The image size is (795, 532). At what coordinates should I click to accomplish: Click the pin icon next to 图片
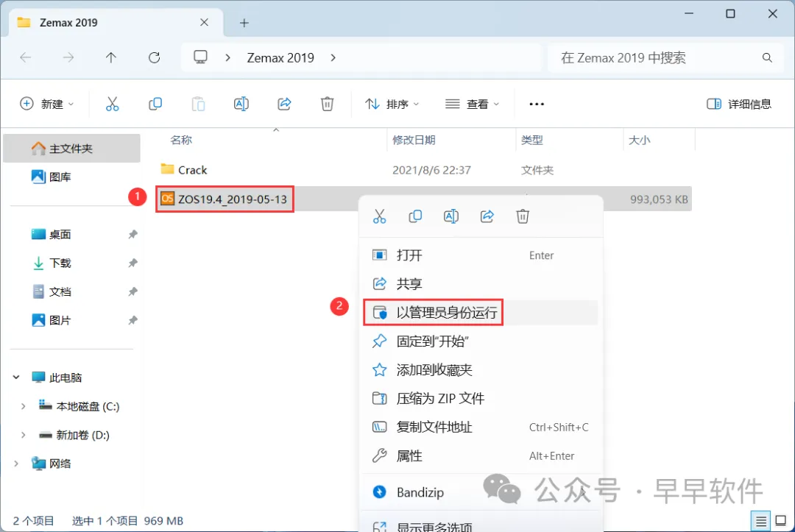tap(132, 320)
